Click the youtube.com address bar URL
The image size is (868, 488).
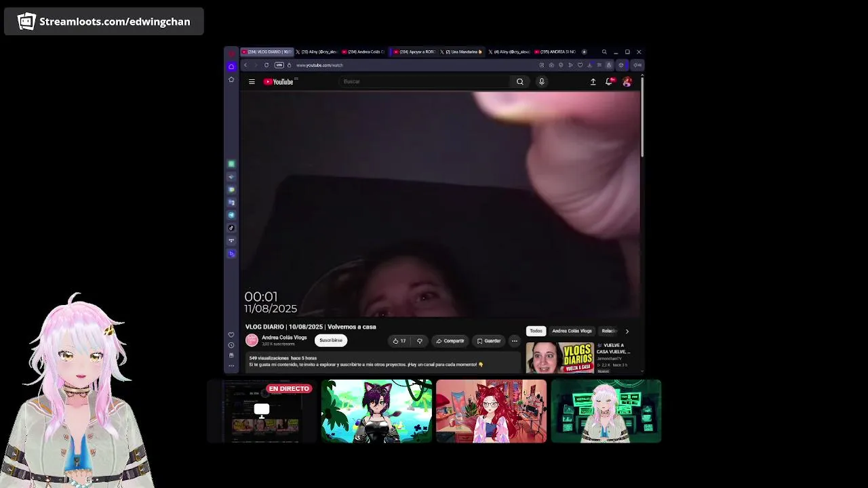(x=319, y=65)
